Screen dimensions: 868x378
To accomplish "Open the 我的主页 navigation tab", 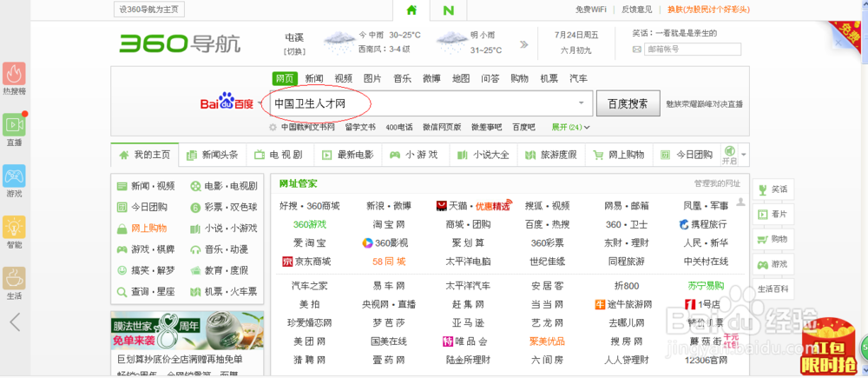I will pos(145,155).
